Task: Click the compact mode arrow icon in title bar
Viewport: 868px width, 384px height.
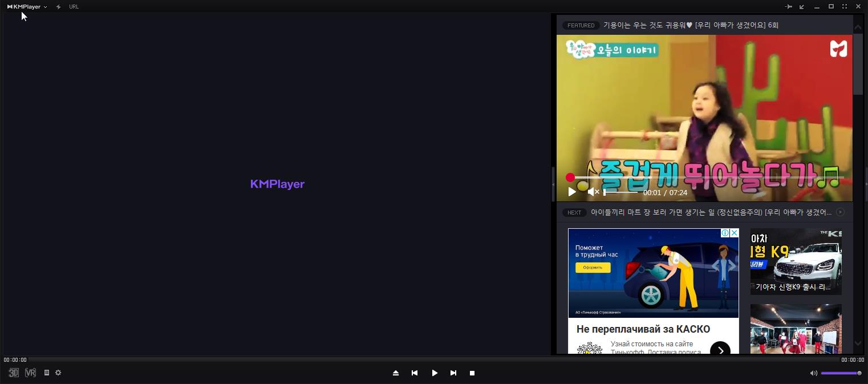Action: [x=802, y=7]
